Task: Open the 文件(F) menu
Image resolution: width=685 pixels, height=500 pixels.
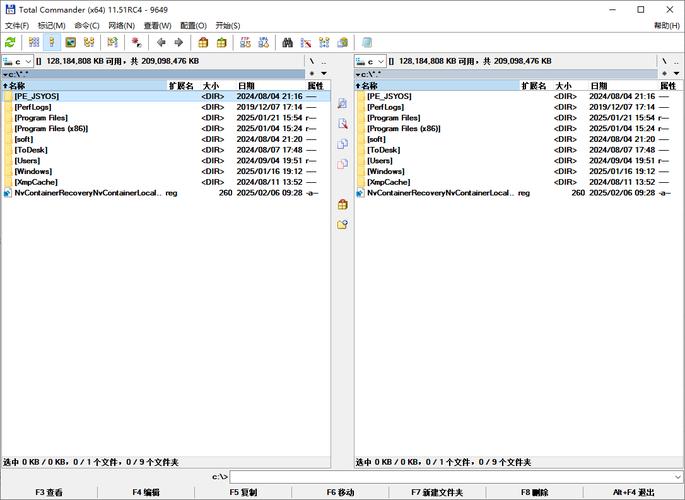Action: 18,25
